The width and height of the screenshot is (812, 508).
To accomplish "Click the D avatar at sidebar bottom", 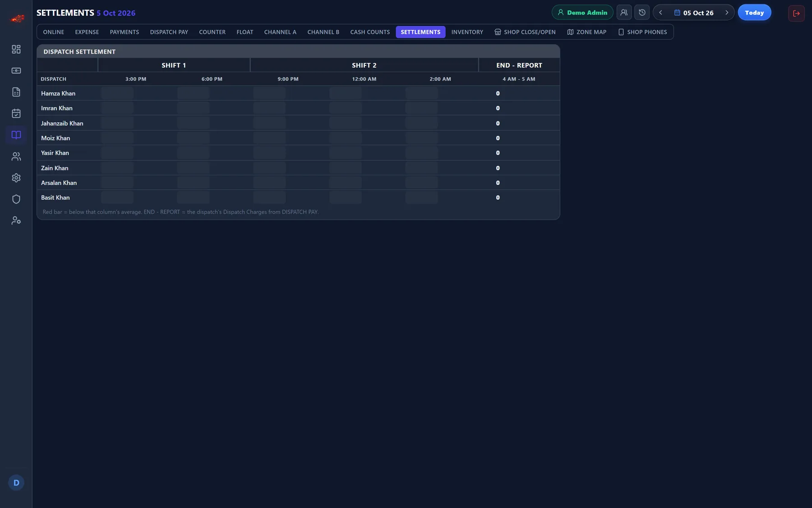I will click(x=16, y=483).
